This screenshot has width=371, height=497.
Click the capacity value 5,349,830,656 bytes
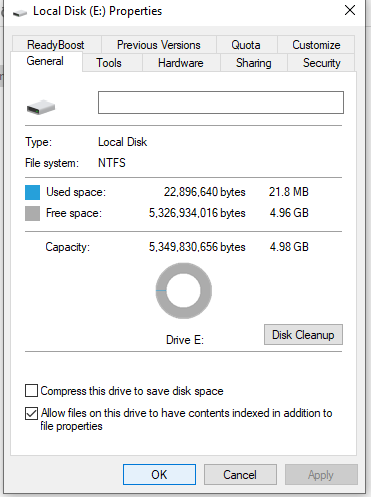(197, 247)
